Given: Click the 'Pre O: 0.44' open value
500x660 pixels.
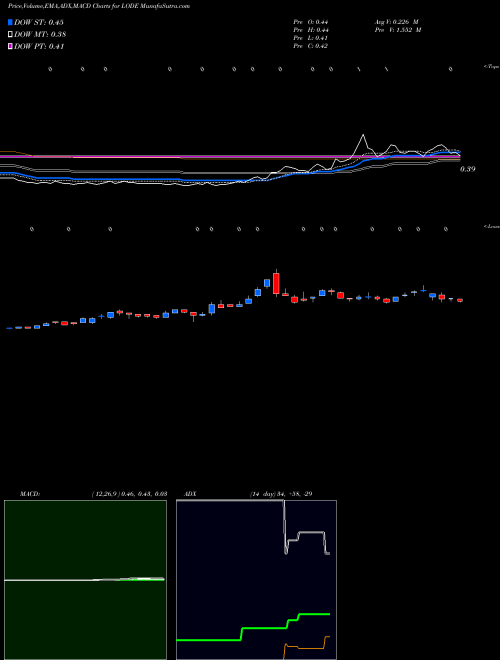Looking at the screenshot, I should pyautogui.click(x=311, y=22).
